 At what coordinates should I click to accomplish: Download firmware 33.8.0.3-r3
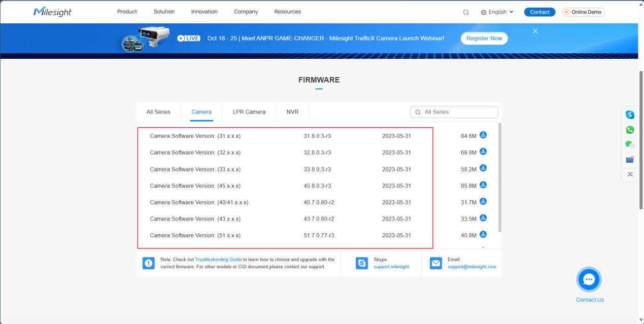point(483,168)
